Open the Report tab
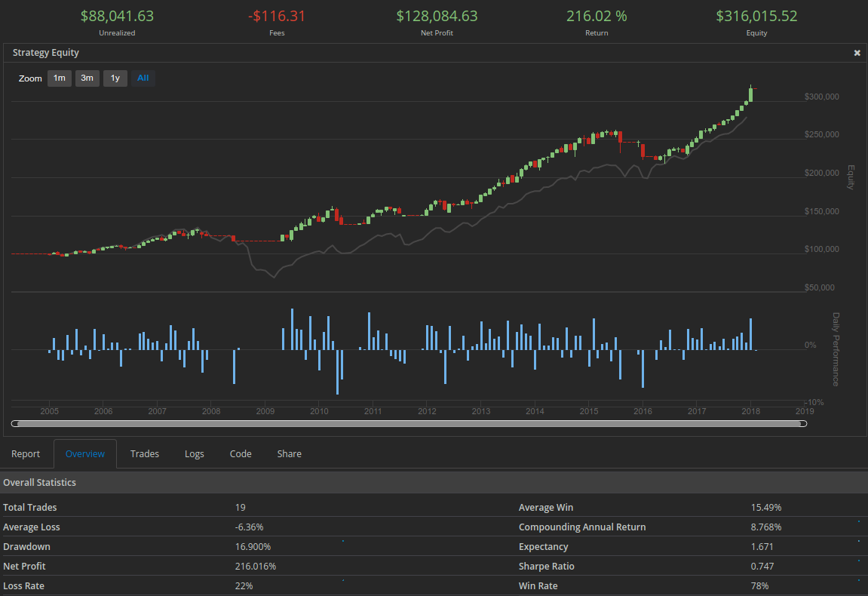868x596 pixels. [26, 454]
